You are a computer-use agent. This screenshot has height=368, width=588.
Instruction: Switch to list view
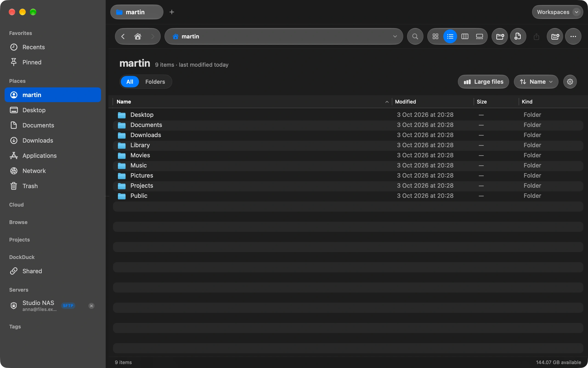coord(450,37)
